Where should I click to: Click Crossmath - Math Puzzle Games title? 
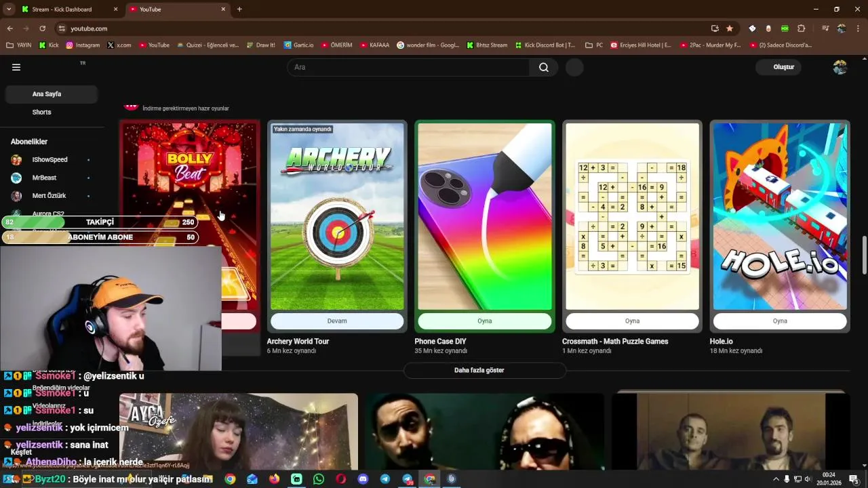[615, 342]
